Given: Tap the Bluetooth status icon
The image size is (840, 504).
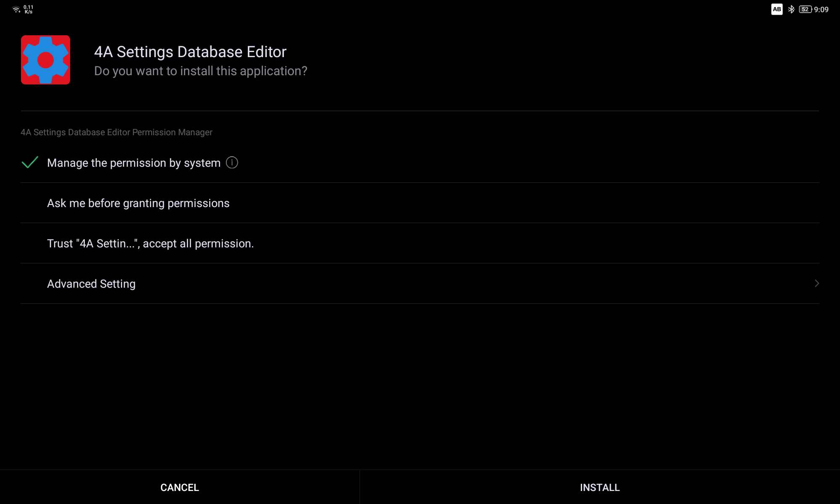Looking at the screenshot, I should 791,9.
